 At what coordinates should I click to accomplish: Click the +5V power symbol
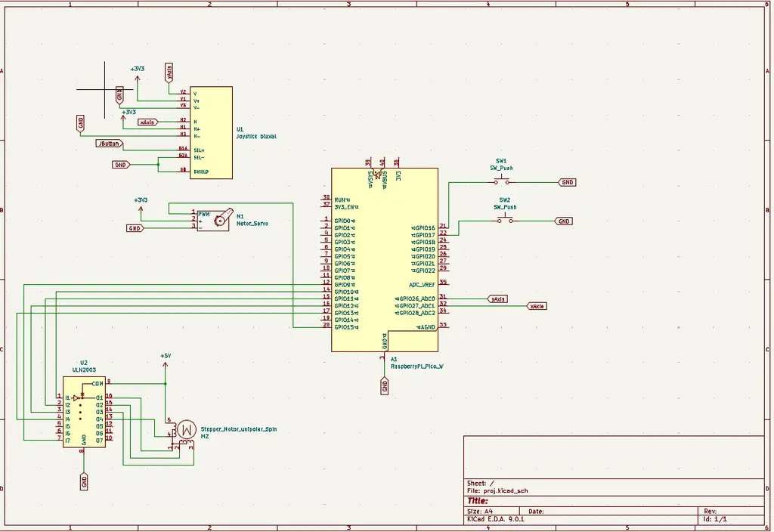(166, 360)
